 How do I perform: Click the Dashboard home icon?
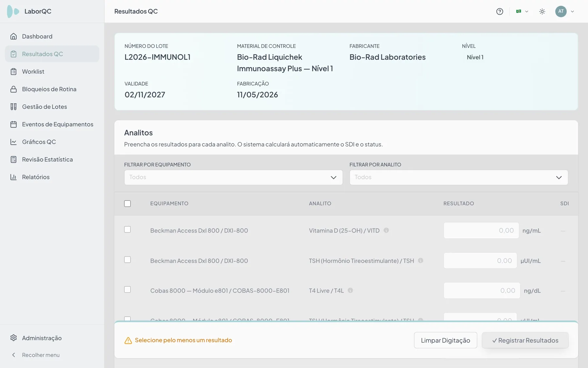(13, 36)
